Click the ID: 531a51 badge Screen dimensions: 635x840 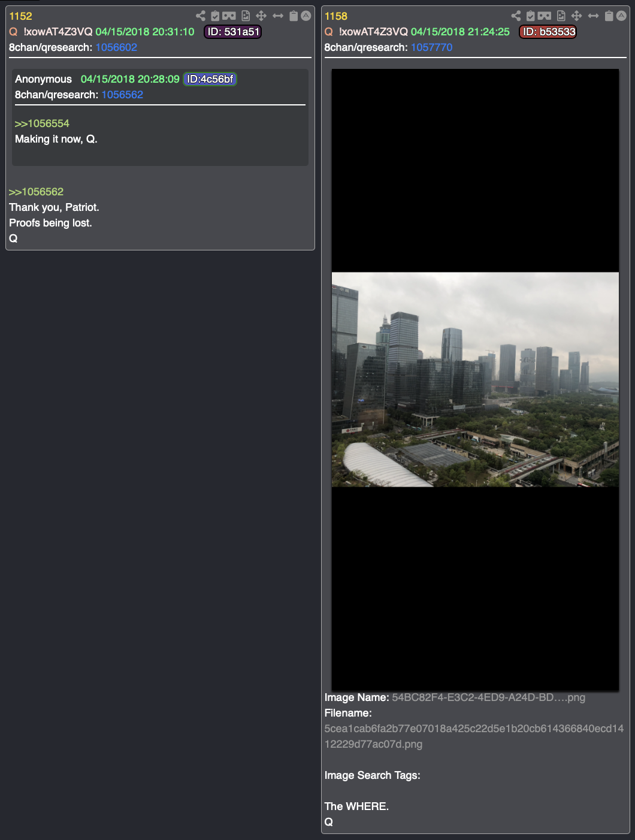[x=233, y=32]
